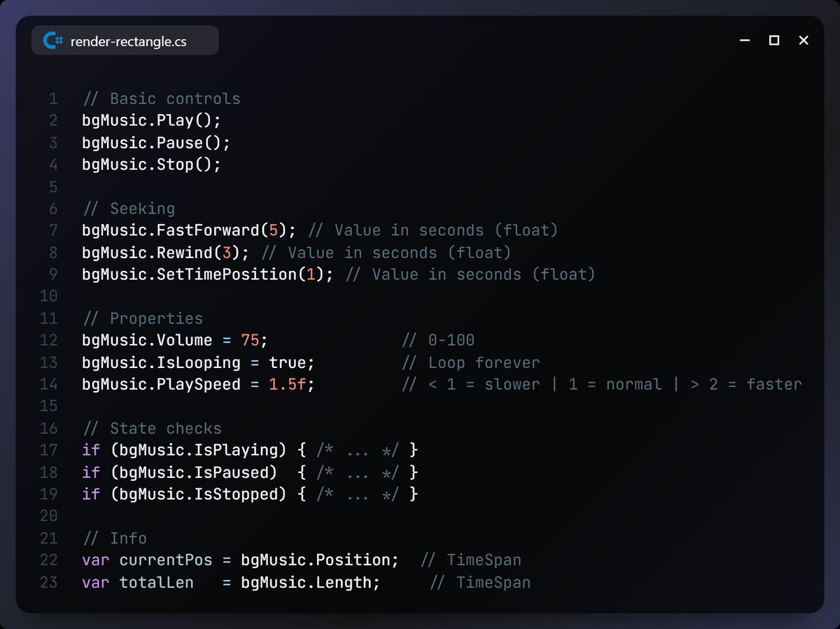Click the bgMusic.IsStopped condition

(199, 494)
